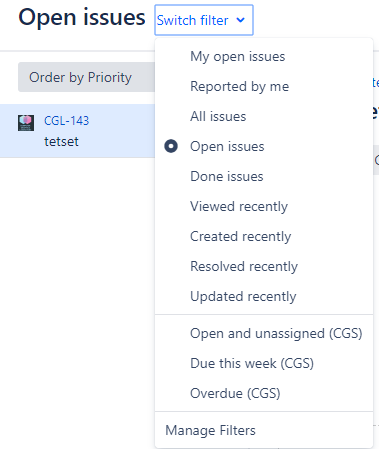
Task: Select the Open issues filter entry
Action: click(264, 146)
